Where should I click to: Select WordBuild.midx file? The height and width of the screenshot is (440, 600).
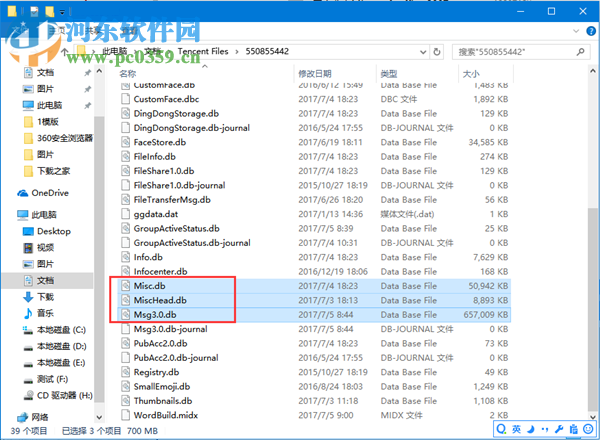166,415
